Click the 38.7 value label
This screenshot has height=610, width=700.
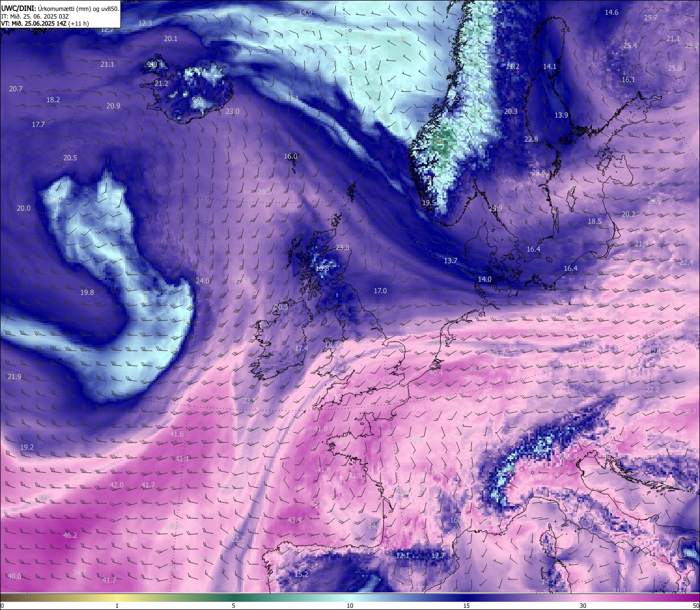tap(690, 411)
